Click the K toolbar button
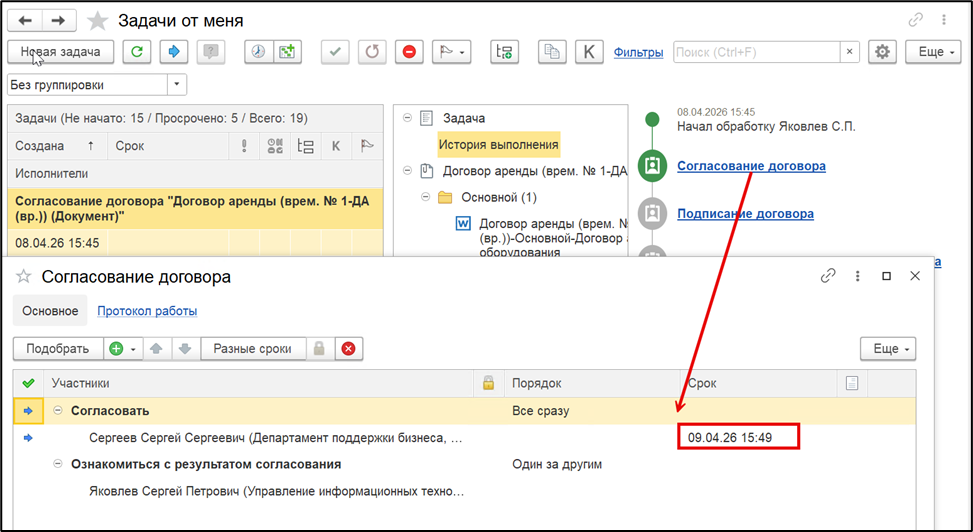 [x=589, y=52]
